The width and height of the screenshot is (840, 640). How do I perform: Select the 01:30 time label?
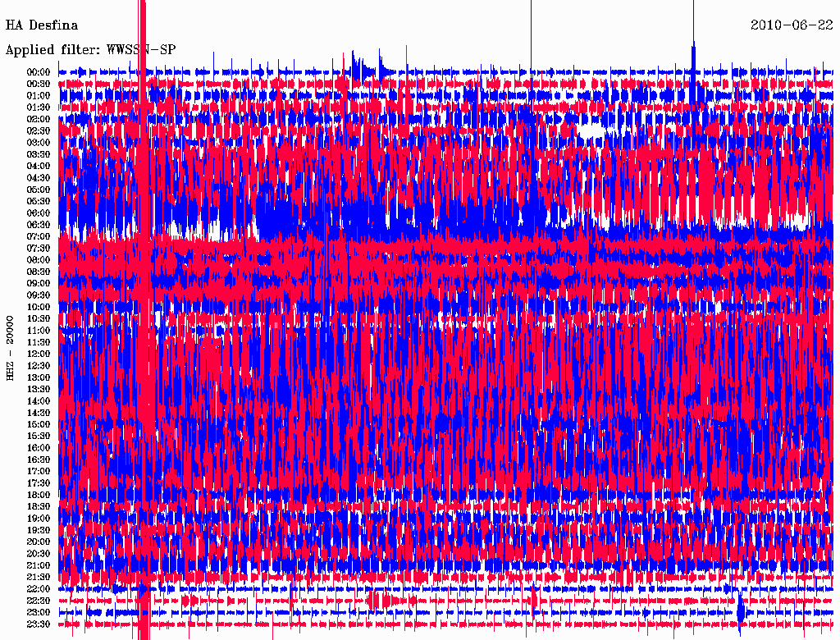click(39, 107)
